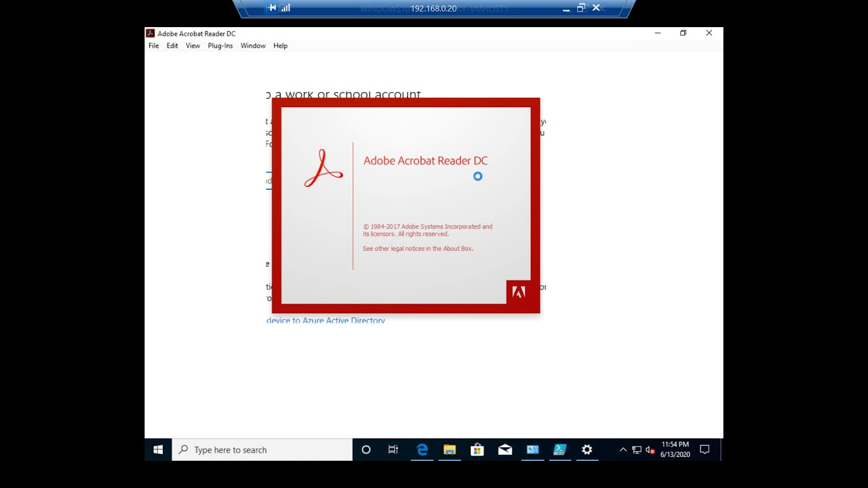Close the remote desktop connection bar
868x488 pixels.
596,8
